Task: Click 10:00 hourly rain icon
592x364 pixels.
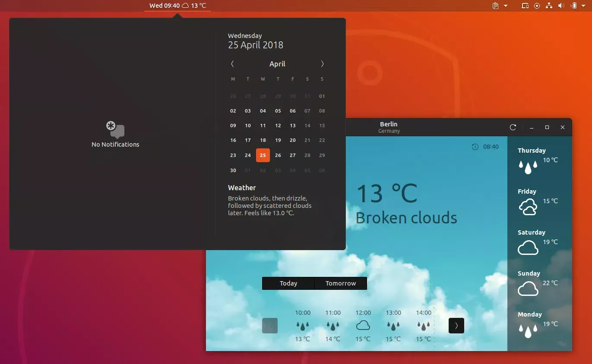Action: (x=303, y=326)
